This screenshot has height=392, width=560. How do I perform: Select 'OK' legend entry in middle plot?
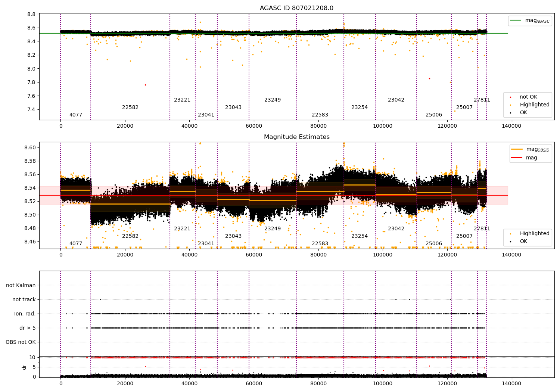pos(523,242)
